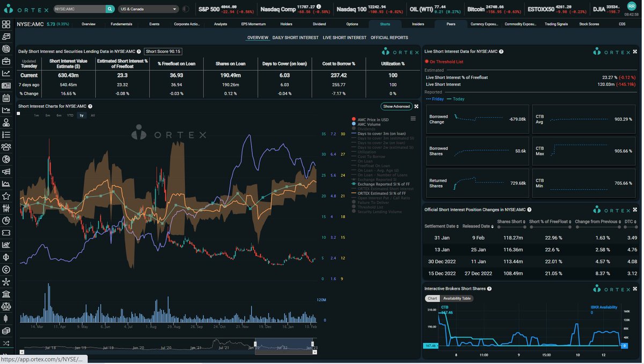Toggle Days to cover 3m (on loan)
This screenshot has width=644, height=364.
[x=378, y=133]
